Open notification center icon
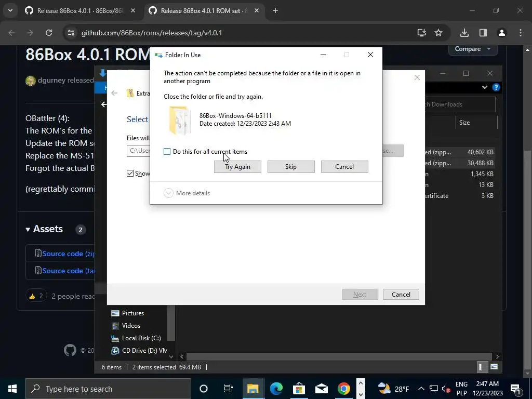The image size is (532, 399). (x=515, y=389)
